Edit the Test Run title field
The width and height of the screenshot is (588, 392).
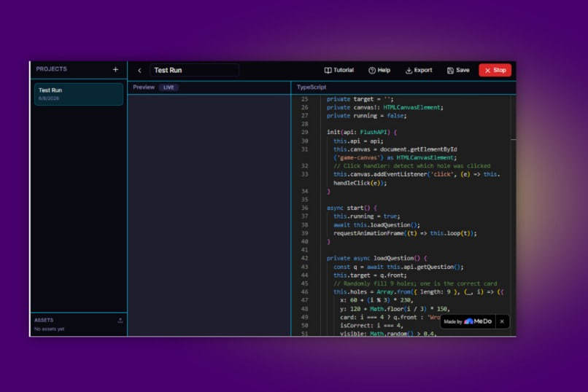pos(194,71)
